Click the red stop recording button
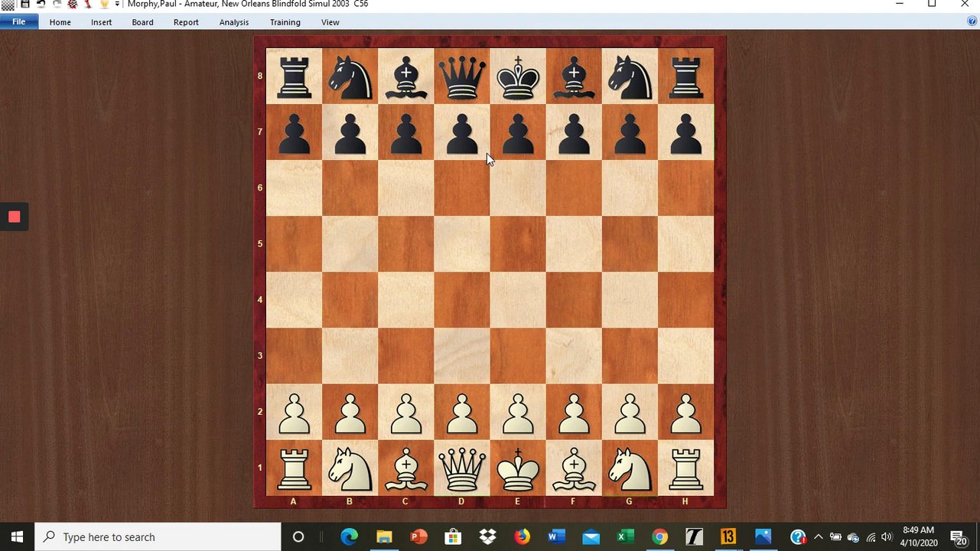 tap(14, 217)
